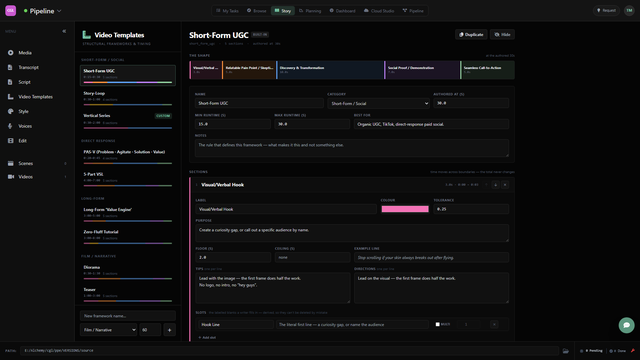640x360 pixels.
Task: Open the Style sidebar item
Action: tap(23, 111)
